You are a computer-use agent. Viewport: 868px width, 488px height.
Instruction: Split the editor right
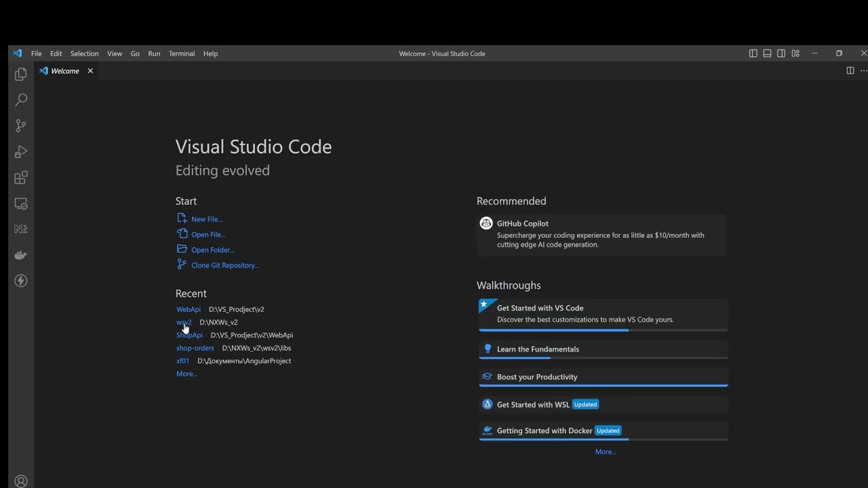[x=850, y=70]
